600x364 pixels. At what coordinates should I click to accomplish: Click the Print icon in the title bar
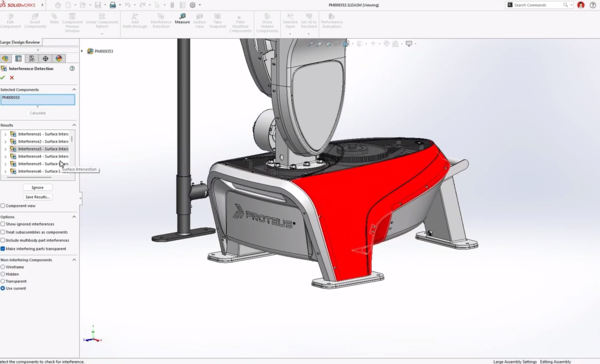coord(113,5)
